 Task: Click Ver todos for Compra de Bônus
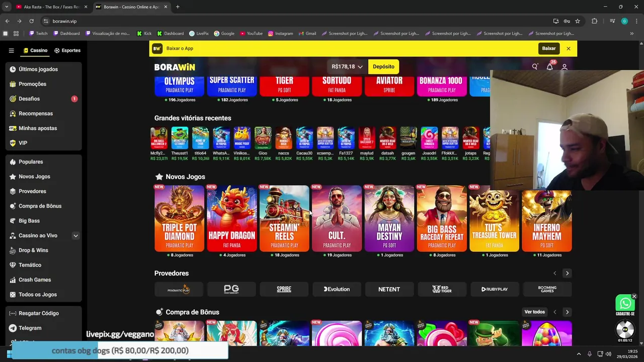[534, 312]
